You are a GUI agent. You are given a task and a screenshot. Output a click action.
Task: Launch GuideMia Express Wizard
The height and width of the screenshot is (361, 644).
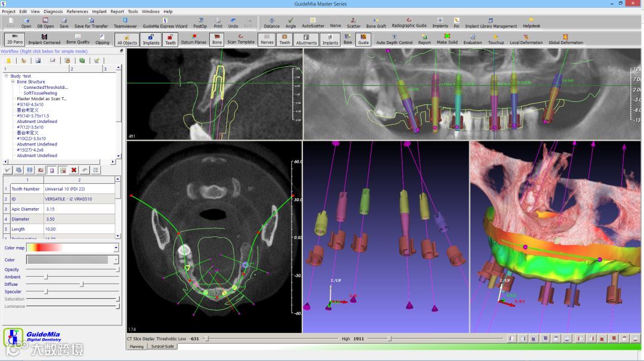(x=165, y=23)
